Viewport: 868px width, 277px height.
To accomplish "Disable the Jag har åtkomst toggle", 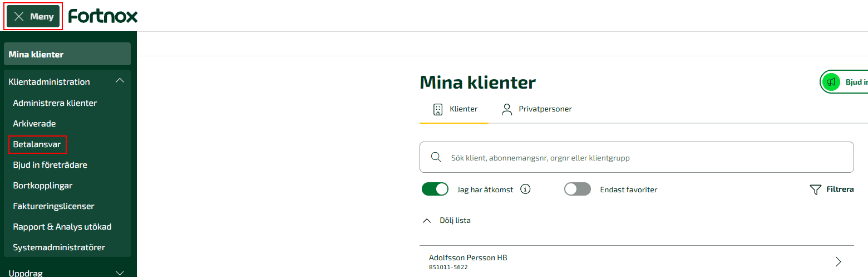I will coord(435,189).
